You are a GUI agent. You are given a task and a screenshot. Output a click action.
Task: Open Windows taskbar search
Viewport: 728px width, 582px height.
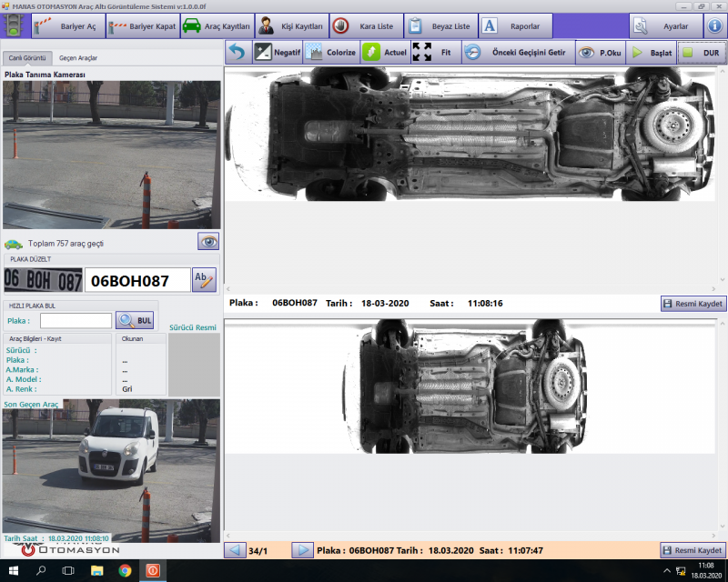coord(41,571)
